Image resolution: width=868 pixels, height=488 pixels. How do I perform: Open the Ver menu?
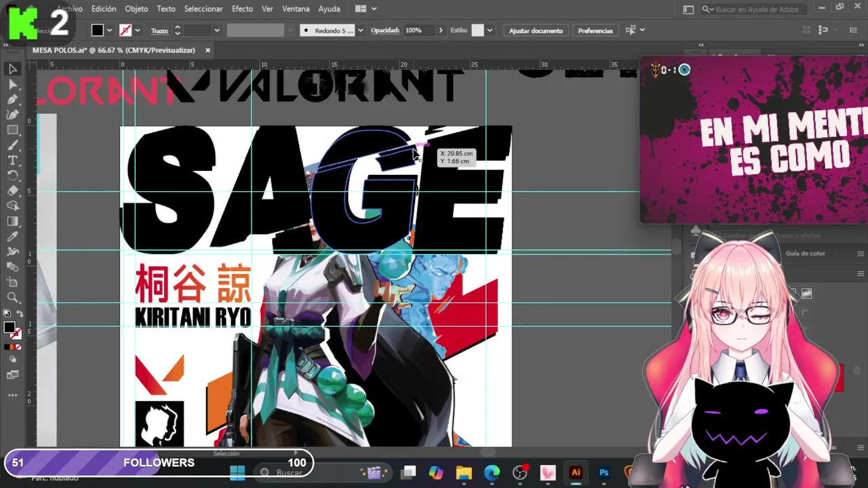click(267, 9)
